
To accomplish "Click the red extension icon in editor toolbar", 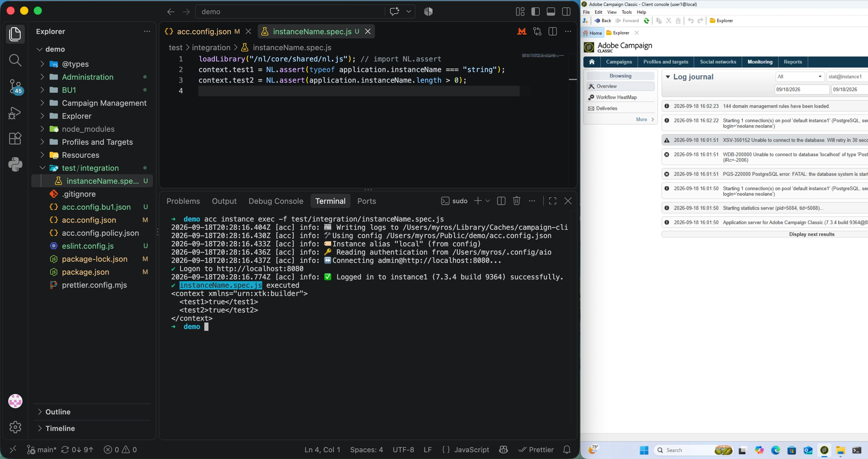I will point(522,31).
